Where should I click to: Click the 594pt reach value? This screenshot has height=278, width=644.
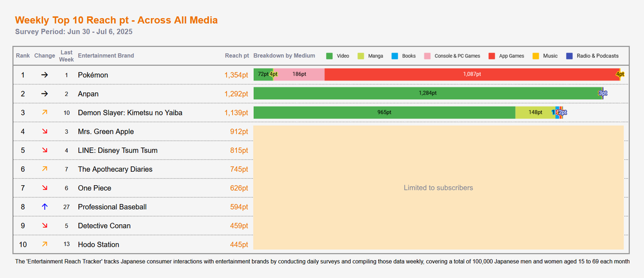pos(239,207)
